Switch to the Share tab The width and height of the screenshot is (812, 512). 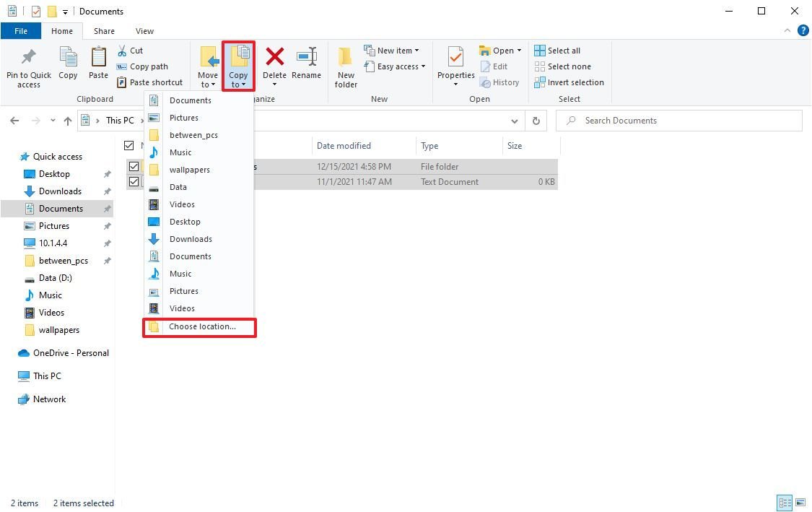104,31
